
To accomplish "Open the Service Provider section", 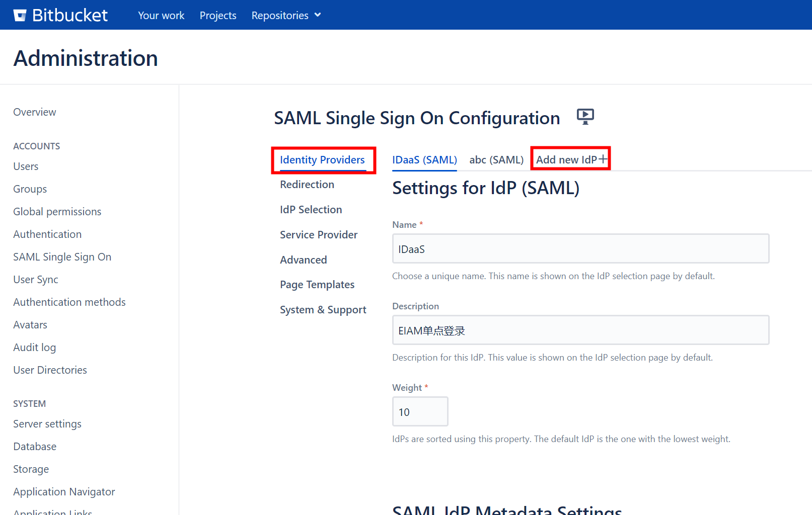I will point(319,235).
